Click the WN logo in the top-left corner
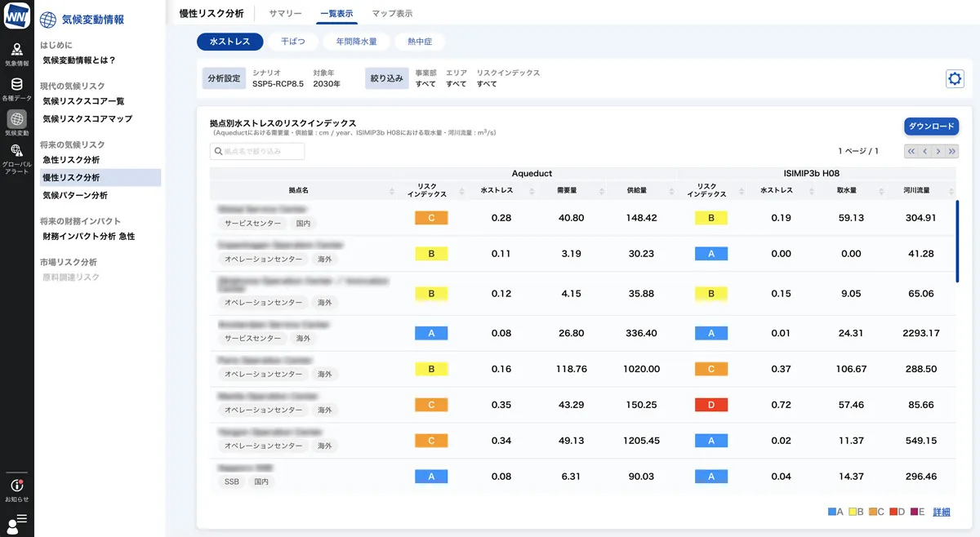Screen dimensions: 980x537 click(x=16, y=15)
